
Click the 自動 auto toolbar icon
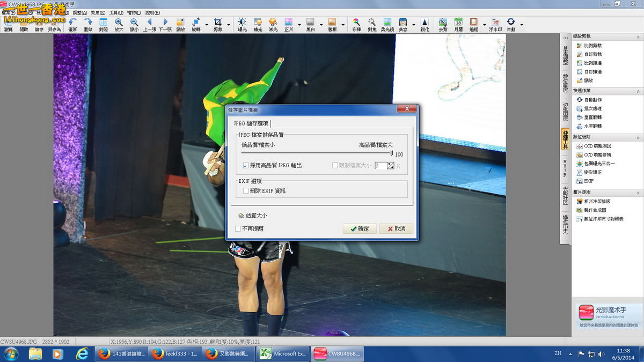point(511,24)
